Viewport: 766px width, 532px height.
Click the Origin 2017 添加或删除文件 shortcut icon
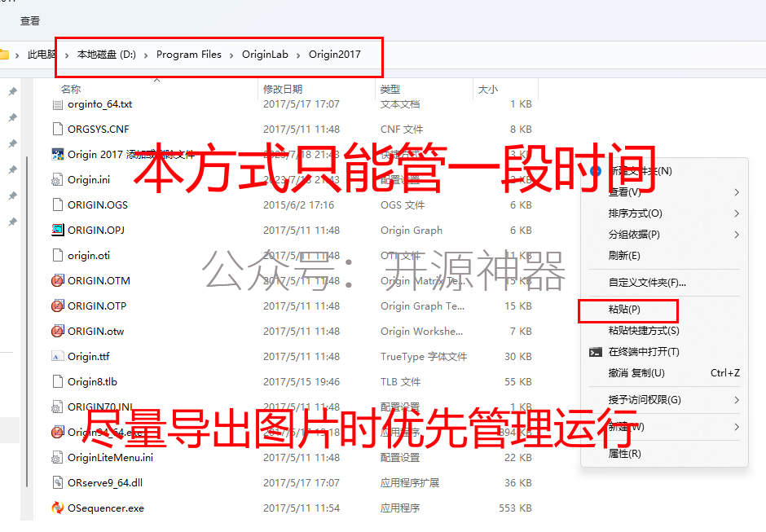(x=58, y=154)
